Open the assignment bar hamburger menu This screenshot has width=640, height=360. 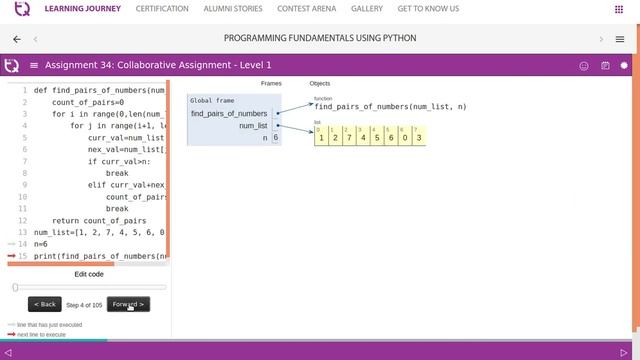(x=34, y=65)
